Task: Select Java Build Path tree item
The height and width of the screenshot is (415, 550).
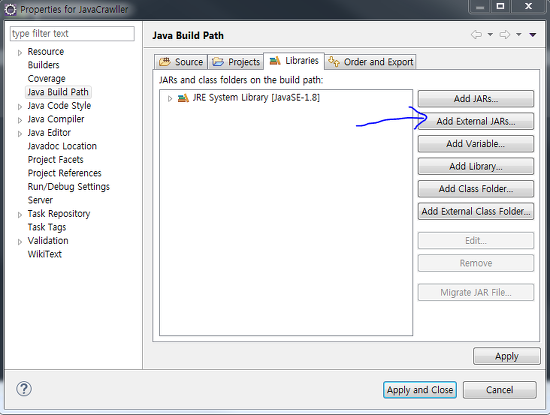Action: [58, 92]
